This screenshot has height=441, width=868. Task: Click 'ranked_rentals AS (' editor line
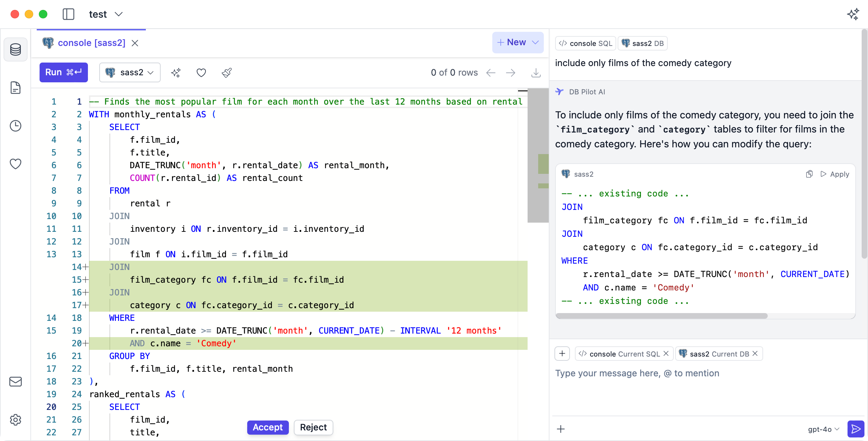click(x=137, y=394)
